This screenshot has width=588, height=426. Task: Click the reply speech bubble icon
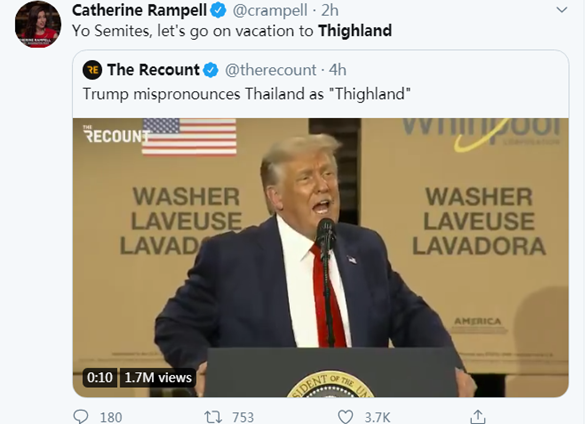[80, 417]
